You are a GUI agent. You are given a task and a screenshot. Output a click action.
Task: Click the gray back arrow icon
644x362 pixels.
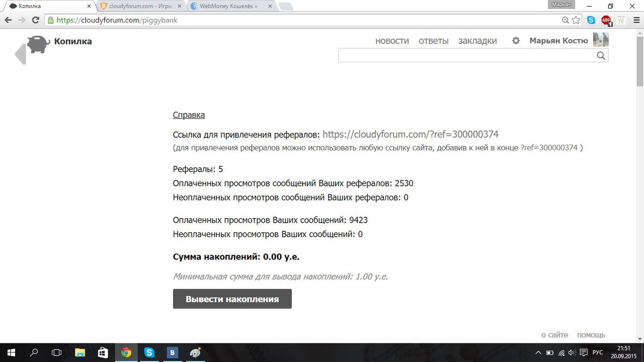21,54
